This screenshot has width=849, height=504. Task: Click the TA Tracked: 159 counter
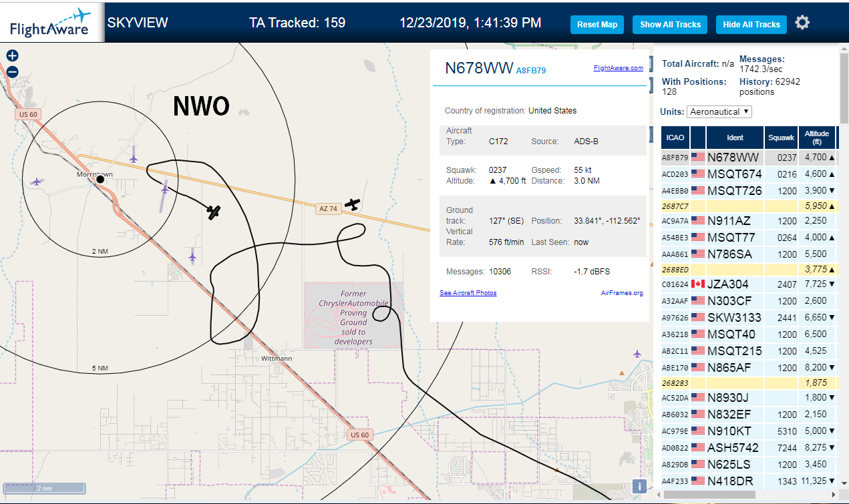point(297,23)
